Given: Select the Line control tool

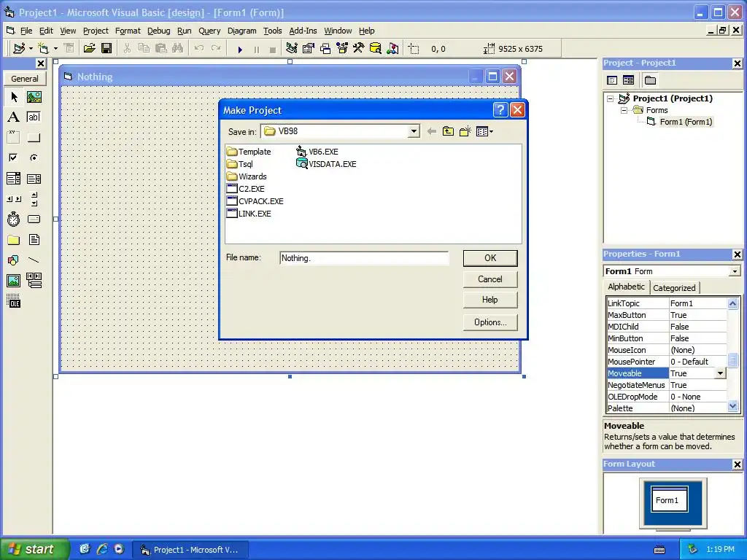Looking at the screenshot, I should click(34, 260).
